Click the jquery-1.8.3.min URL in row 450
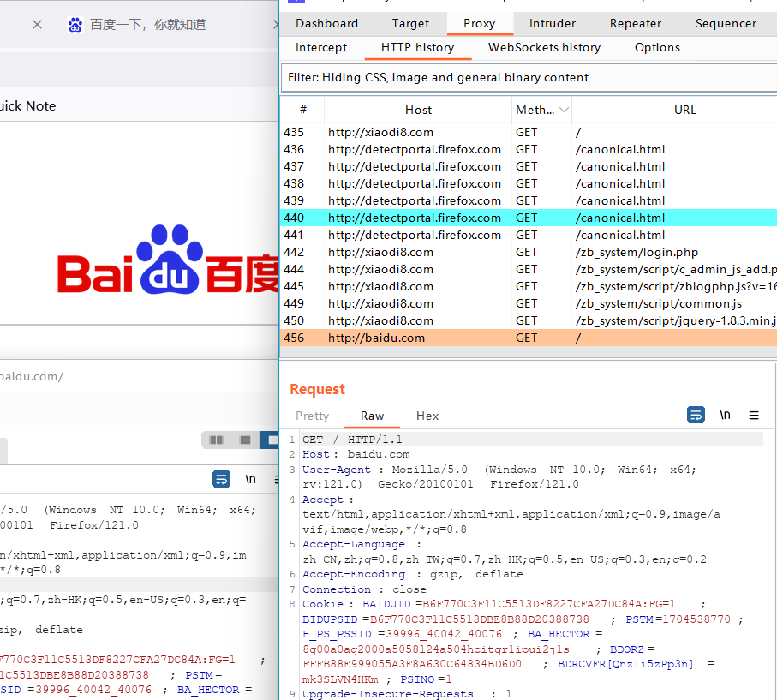This screenshot has width=777, height=700. 676,320
